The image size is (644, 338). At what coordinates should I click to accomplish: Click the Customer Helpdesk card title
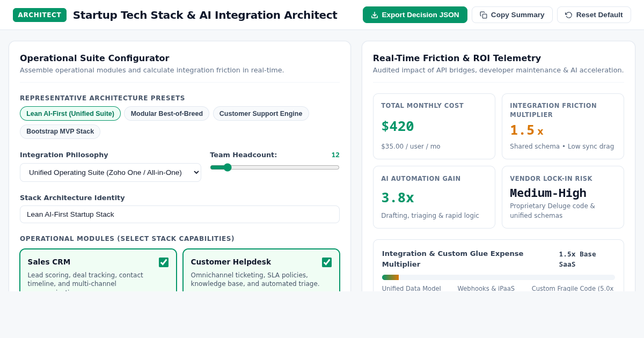tap(231, 262)
